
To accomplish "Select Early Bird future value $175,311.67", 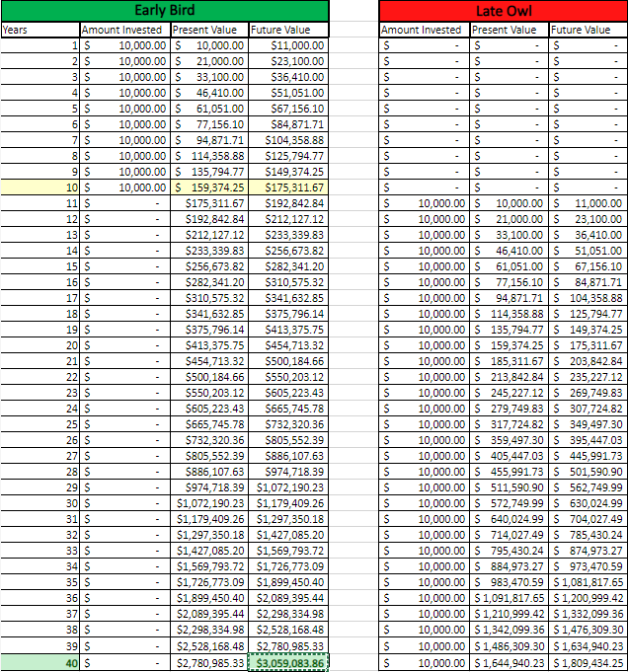I will point(288,187).
